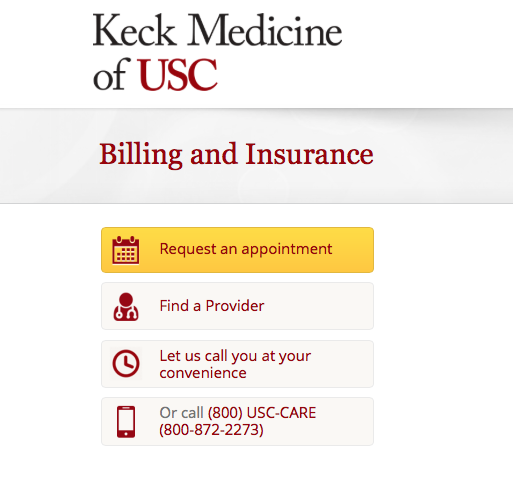The width and height of the screenshot is (513, 487).
Task: Open the Keck Medicine of USC logo
Action: [x=217, y=52]
